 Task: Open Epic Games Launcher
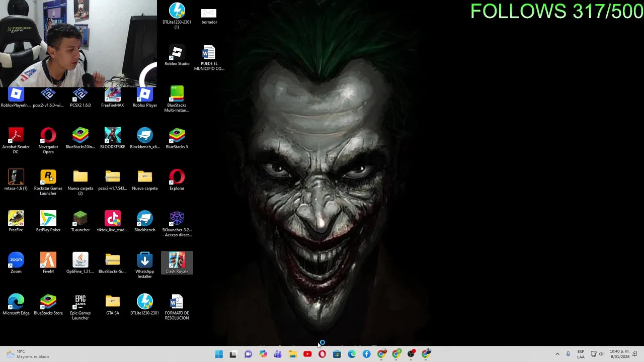click(x=80, y=308)
